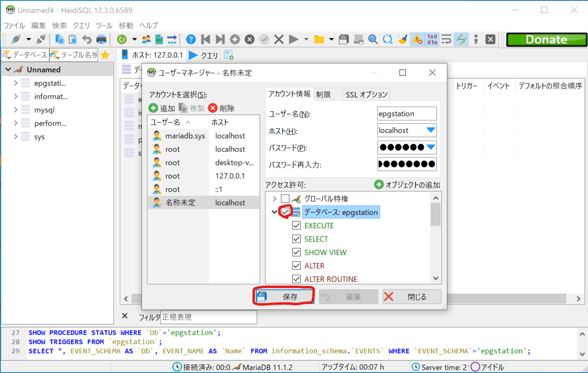Viewport: 588px width, 373px height.
Task: Open the ツール menu
Action: click(104, 25)
